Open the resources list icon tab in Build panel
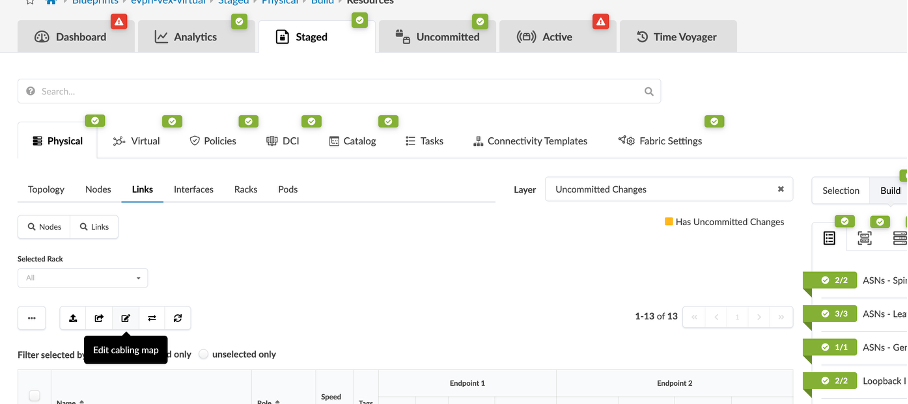The height and width of the screenshot is (404, 908). point(829,238)
